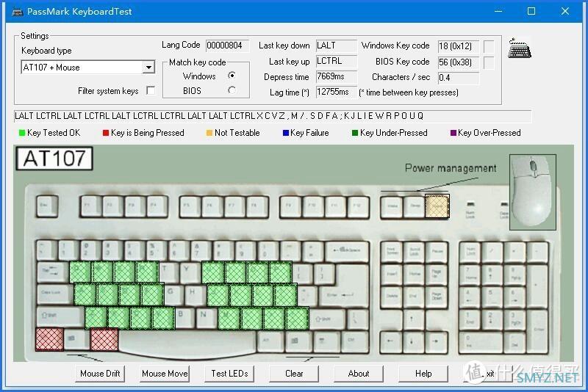Click the red left Ctrl key
The height and width of the screenshot is (392, 588).
[x=49, y=339]
